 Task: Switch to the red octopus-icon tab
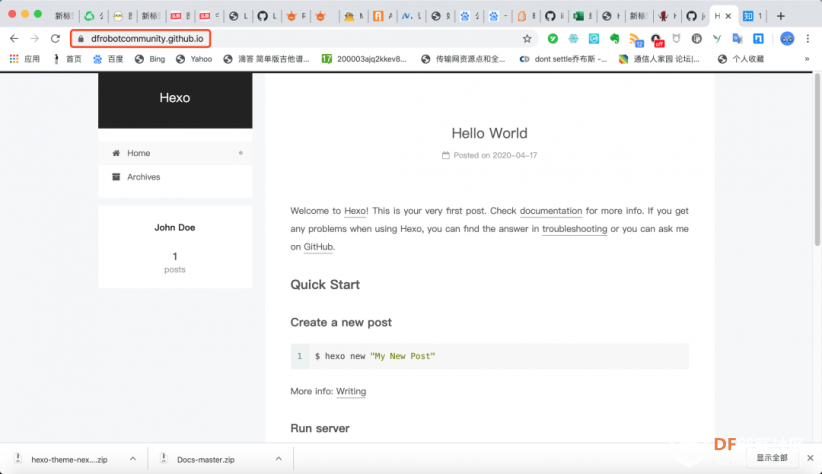coord(667,16)
